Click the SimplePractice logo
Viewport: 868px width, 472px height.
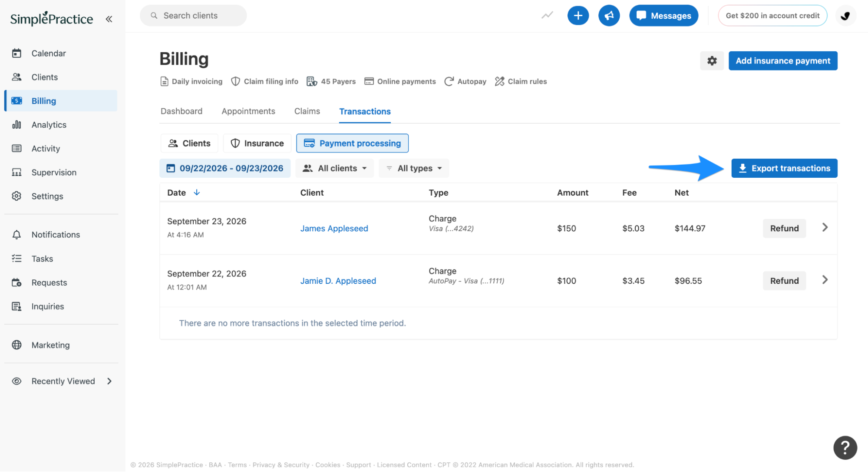[x=51, y=19]
